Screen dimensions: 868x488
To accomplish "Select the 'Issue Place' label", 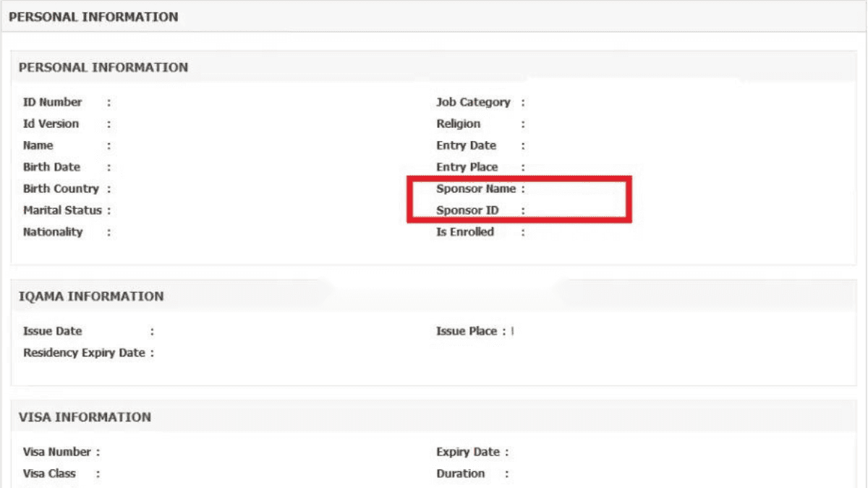I will pos(467,331).
